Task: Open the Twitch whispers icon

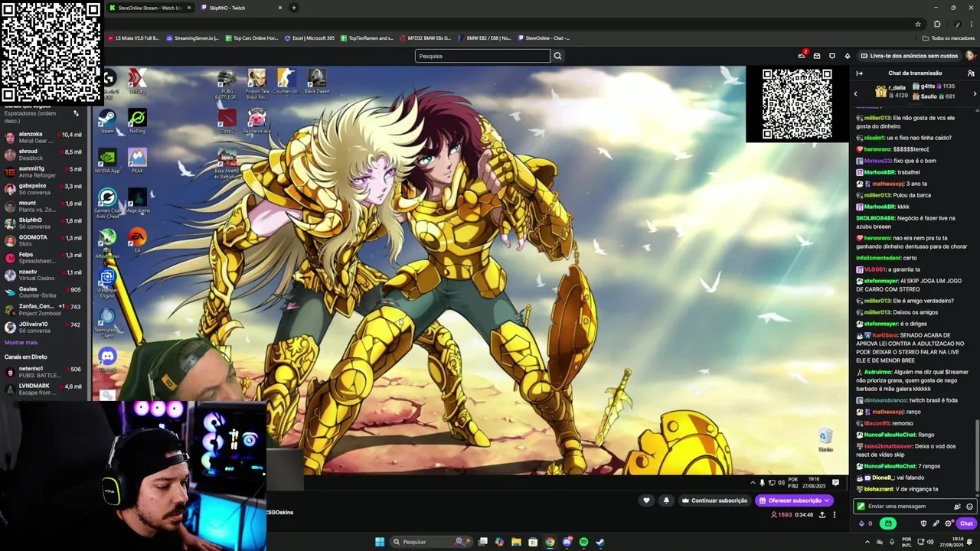Action: click(x=832, y=56)
